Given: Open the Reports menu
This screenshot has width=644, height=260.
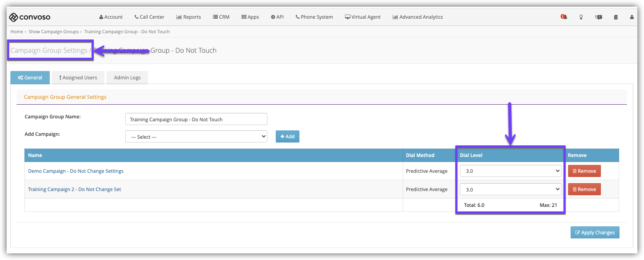Looking at the screenshot, I should click(x=188, y=17).
